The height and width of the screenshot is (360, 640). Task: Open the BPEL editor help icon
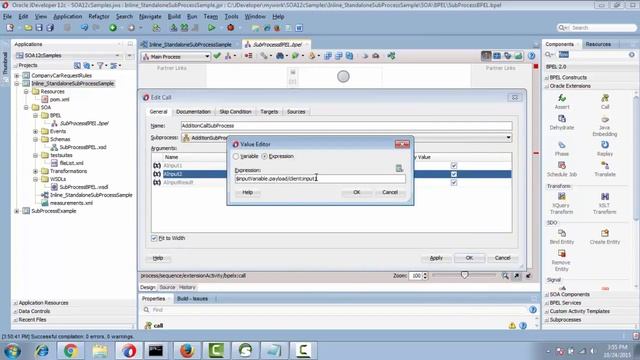pos(531,56)
